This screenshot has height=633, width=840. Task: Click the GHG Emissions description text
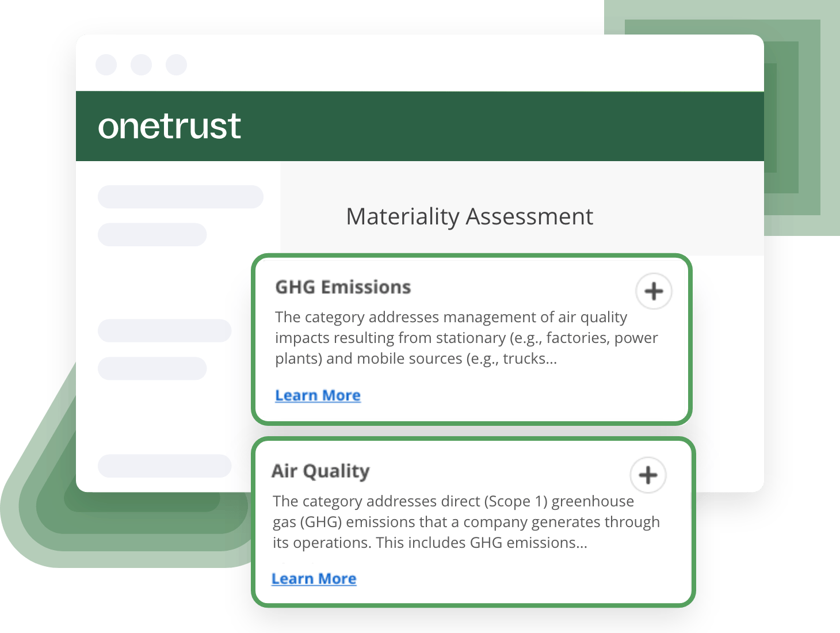point(466,338)
